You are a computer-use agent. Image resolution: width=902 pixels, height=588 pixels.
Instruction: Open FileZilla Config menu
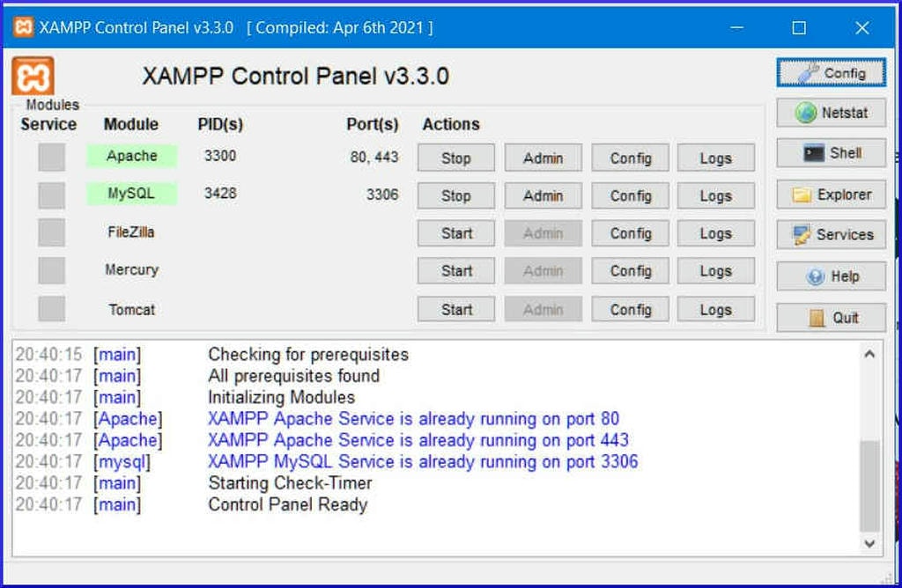tap(631, 232)
